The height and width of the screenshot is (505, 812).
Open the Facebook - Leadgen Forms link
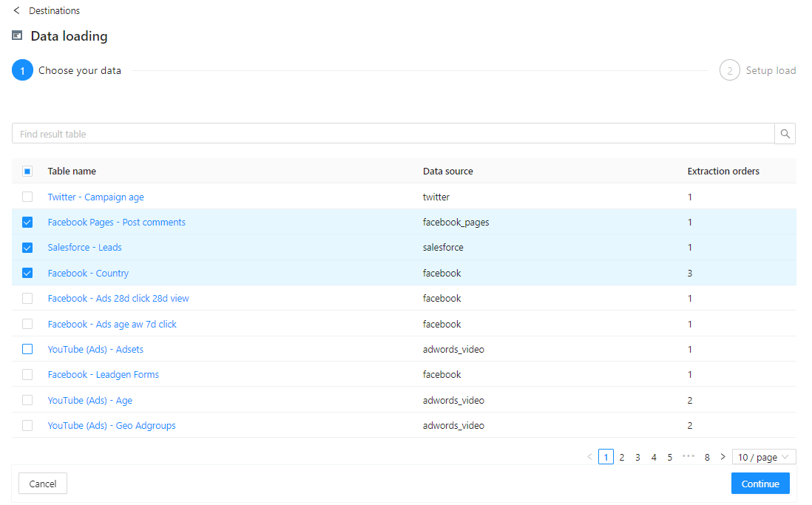coord(103,374)
